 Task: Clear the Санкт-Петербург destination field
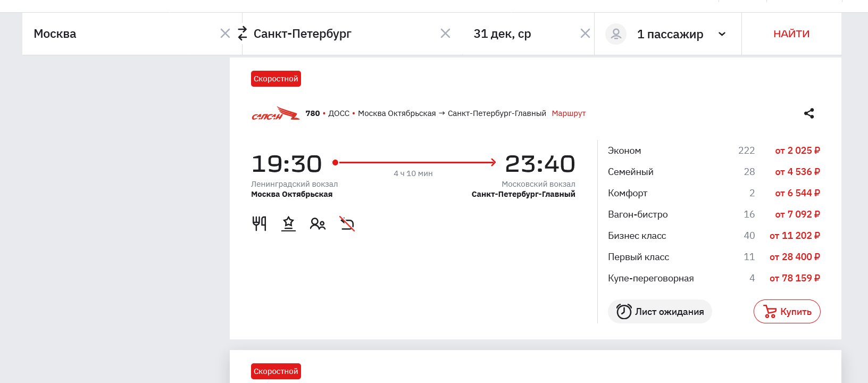[445, 34]
